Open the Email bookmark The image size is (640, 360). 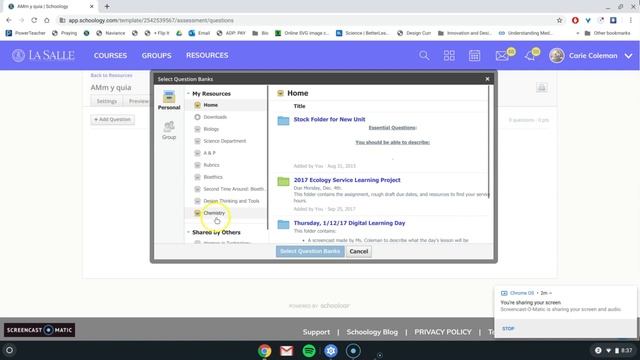[x=199, y=33]
